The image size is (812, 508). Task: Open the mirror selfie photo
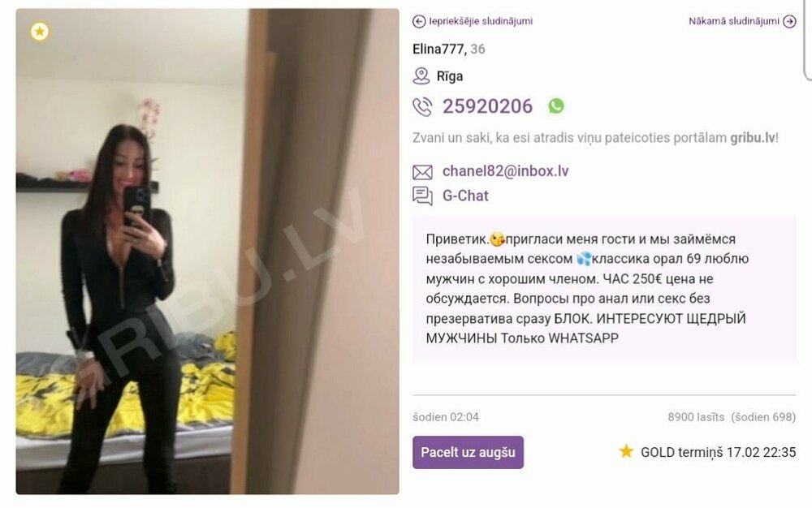click(207, 252)
